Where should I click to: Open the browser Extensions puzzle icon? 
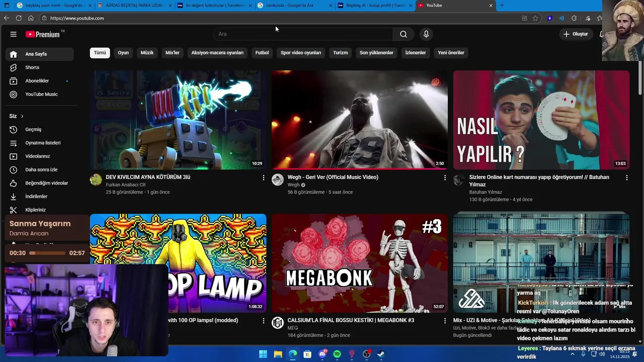[574, 18]
